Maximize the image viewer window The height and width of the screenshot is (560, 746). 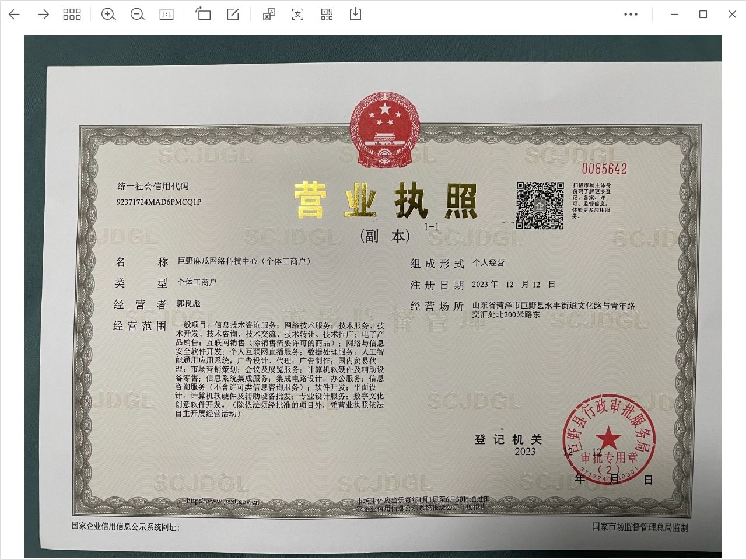tap(703, 15)
